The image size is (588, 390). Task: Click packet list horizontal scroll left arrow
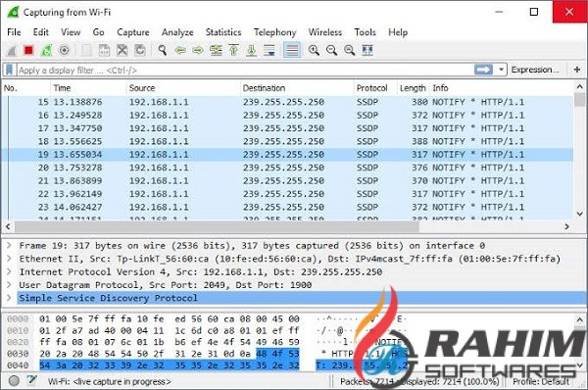coord(8,226)
